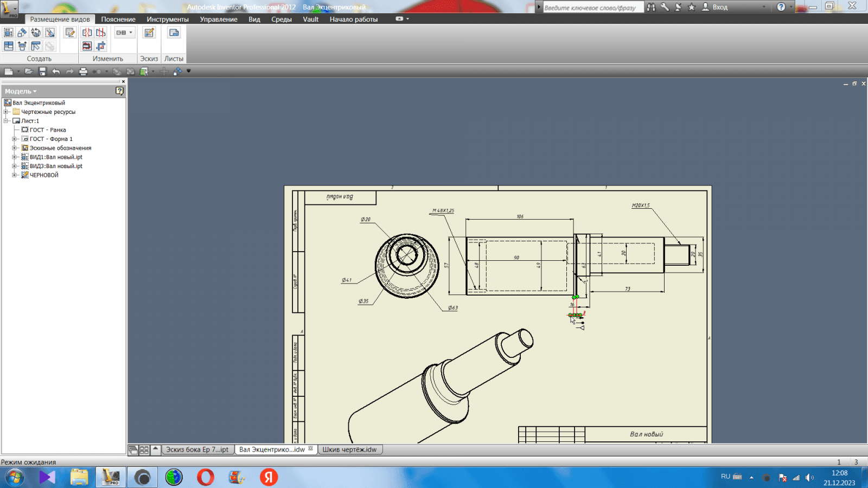Click the Create Sketch icon above Эскиз
This screenshot has height=488, width=868.
click(149, 33)
